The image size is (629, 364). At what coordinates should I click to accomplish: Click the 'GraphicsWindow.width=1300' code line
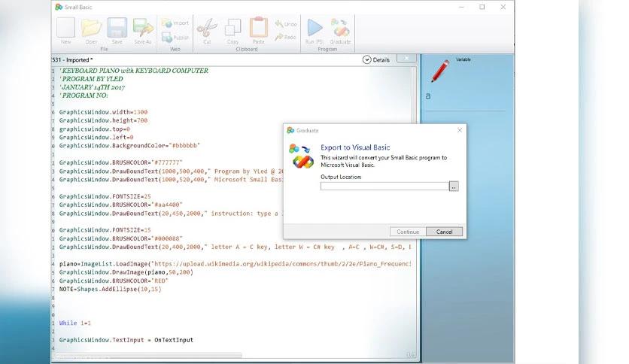pos(104,112)
